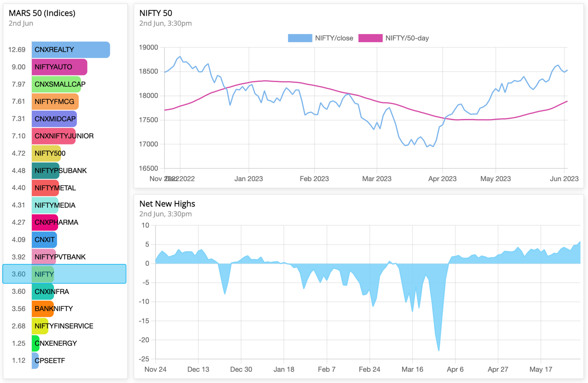Click the NIFTY 50 chart title
588x383 pixels.
click(x=156, y=13)
